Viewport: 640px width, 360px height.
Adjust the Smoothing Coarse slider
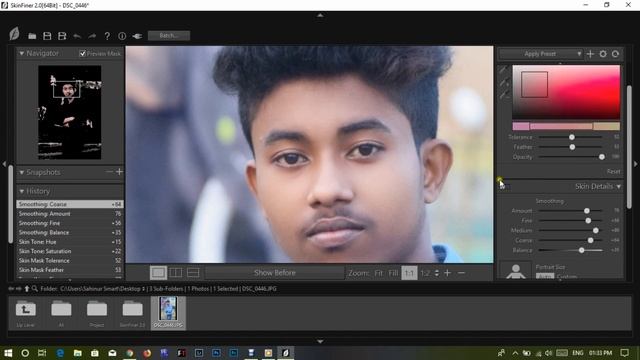click(591, 240)
